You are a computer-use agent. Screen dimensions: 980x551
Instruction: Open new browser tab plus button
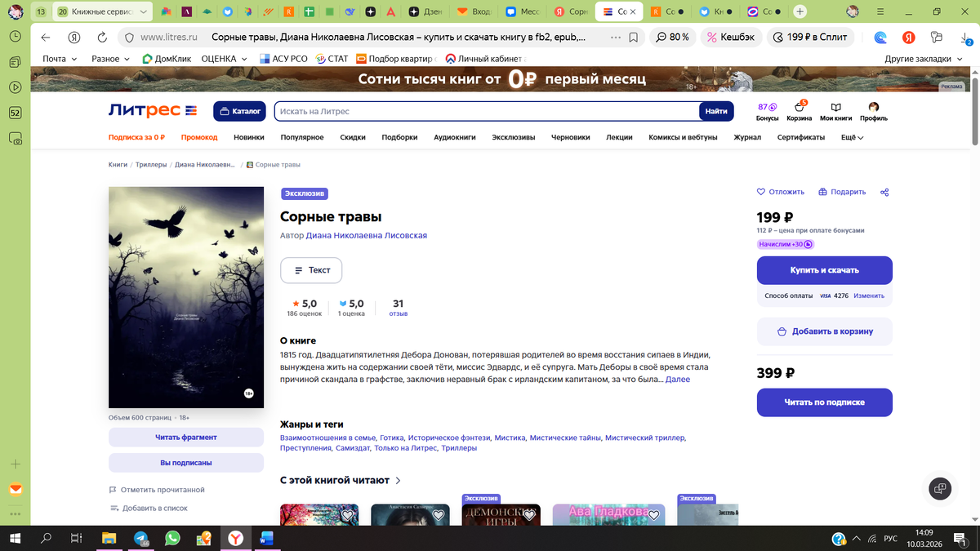(800, 11)
